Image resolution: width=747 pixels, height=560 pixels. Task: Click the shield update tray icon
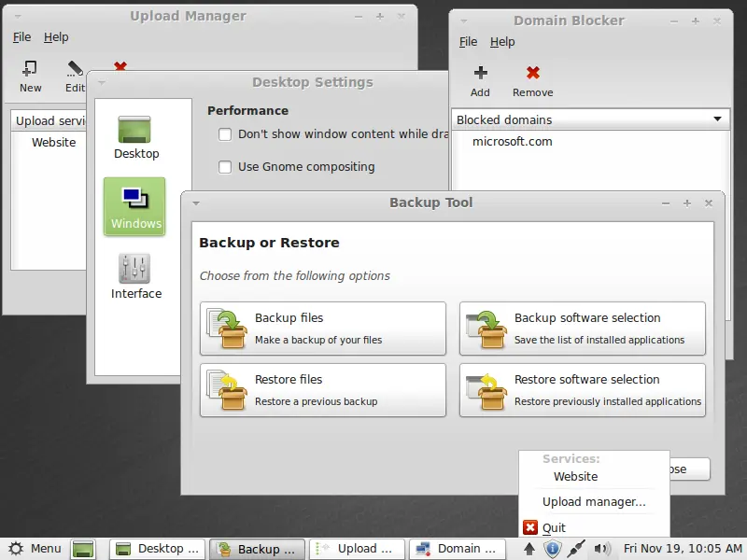pyautogui.click(x=552, y=549)
